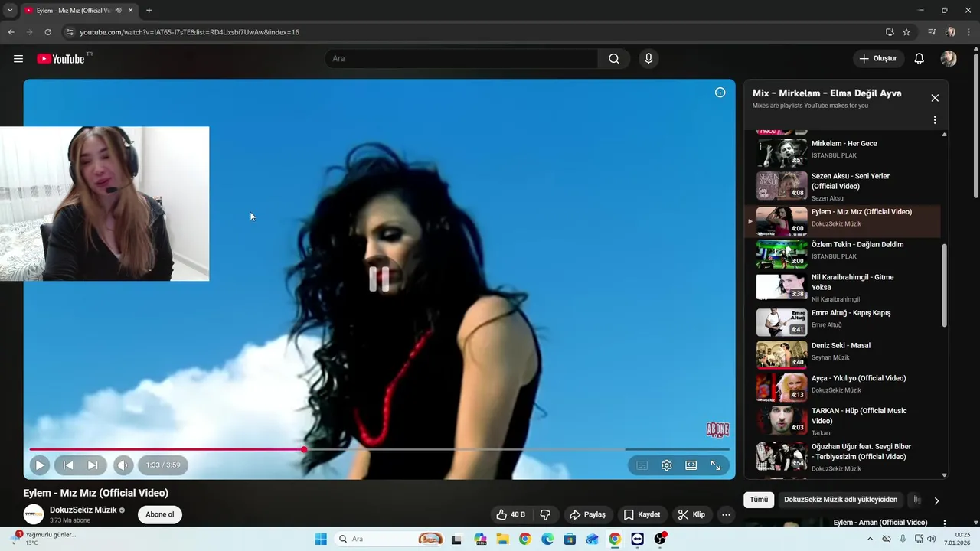Play Emre Altuğ - Kapış Kapış
Screen dimensions: 980x551
(844, 322)
